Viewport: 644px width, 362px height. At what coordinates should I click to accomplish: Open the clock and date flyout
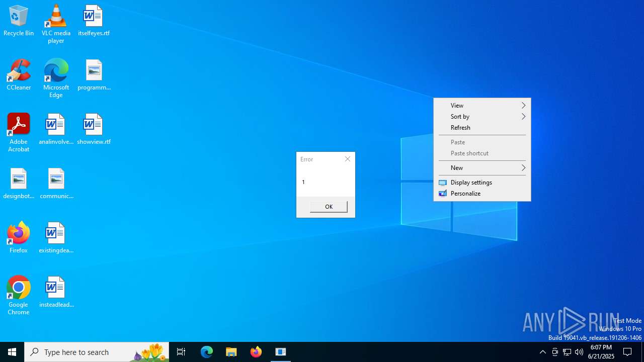coord(601,352)
